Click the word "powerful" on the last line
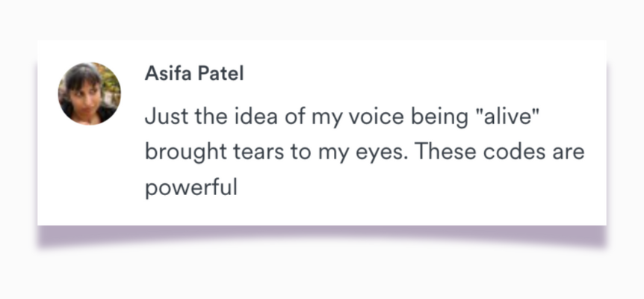This screenshot has width=644, height=299. pyautogui.click(x=191, y=187)
